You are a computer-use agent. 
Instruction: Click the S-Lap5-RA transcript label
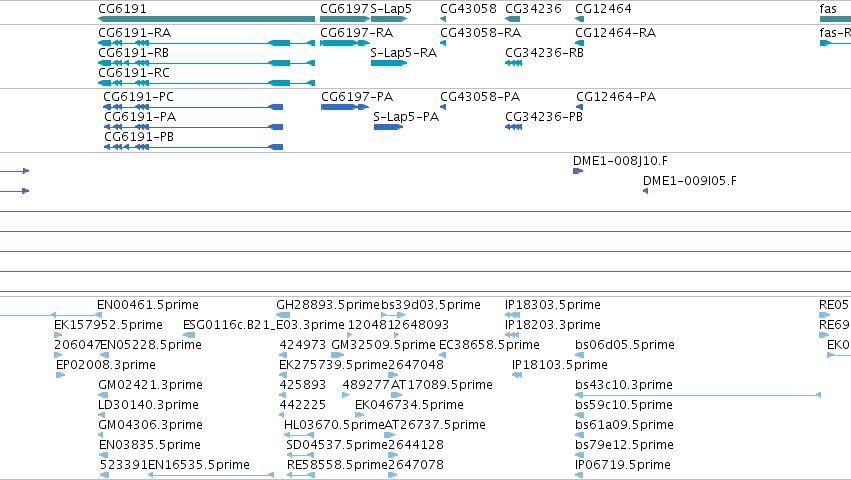[403, 53]
